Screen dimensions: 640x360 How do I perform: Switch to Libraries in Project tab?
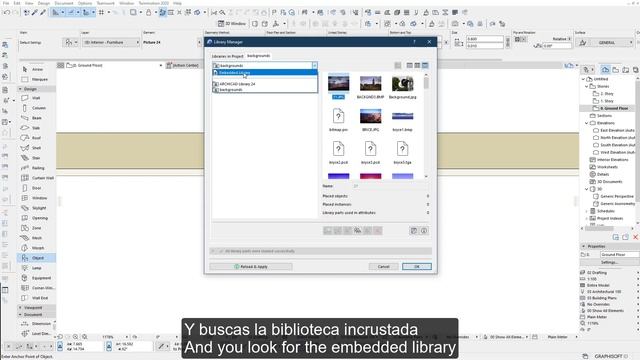coord(227,56)
